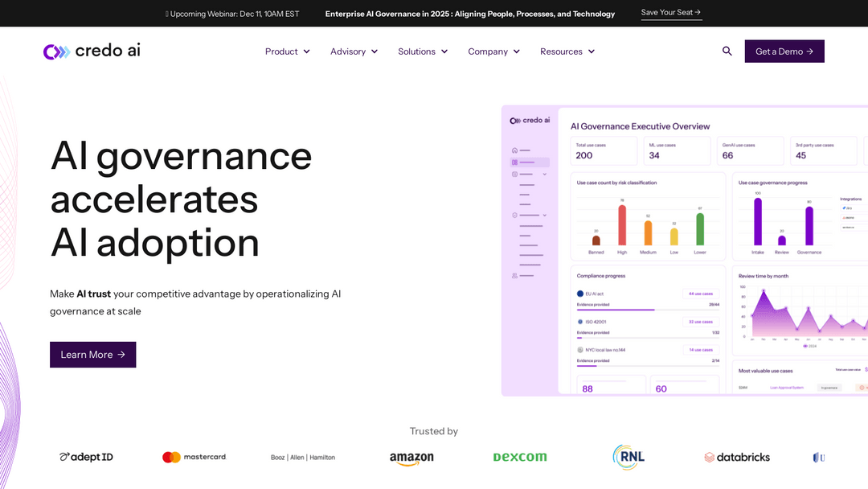Click the Dexcom logo
The height and width of the screenshot is (489, 868).
point(520,457)
